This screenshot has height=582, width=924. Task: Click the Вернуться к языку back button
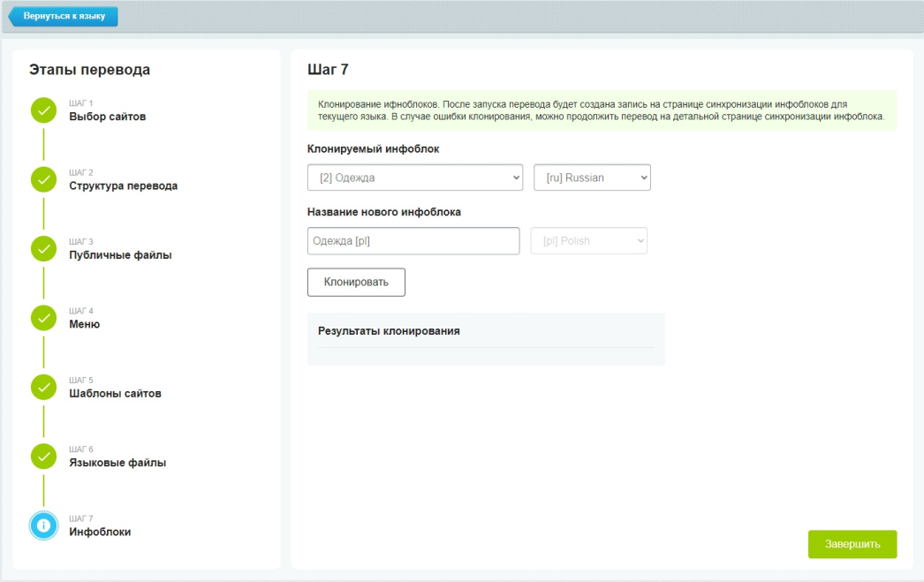click(x=63, y=16)
